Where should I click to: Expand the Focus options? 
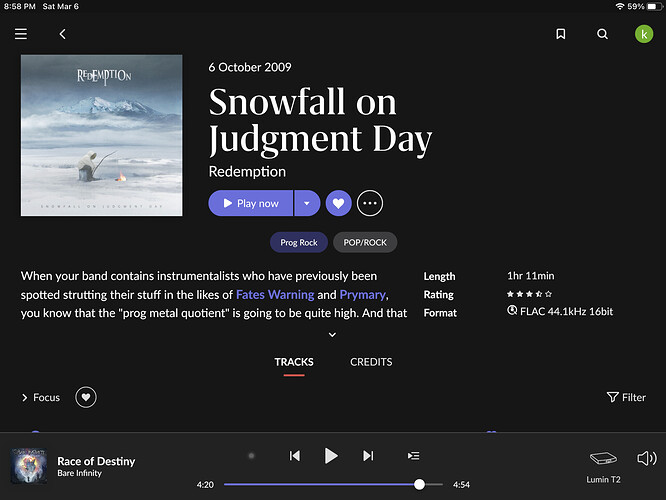pyautogui.click(x=41, y=397)
